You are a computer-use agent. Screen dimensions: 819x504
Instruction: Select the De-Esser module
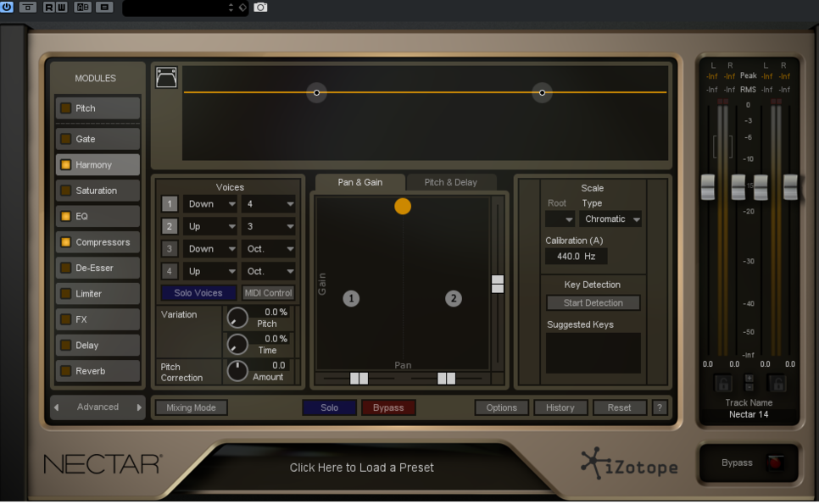[x=97, y=268]
